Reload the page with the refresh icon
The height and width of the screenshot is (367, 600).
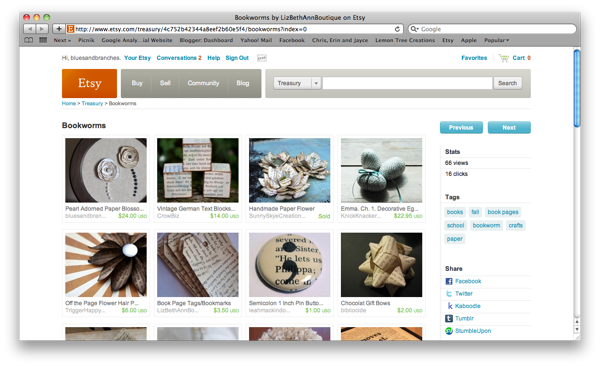pos(397,29)
